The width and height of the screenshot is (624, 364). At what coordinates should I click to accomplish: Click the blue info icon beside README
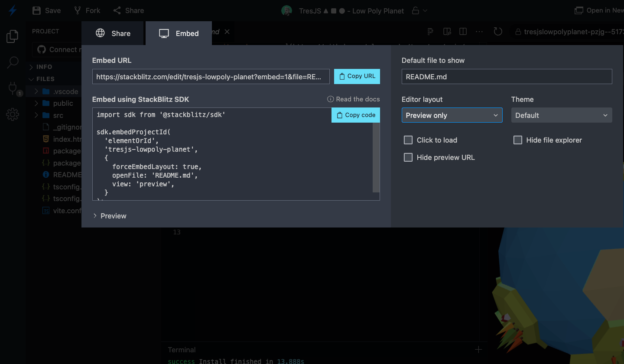[x=45, y=175]
